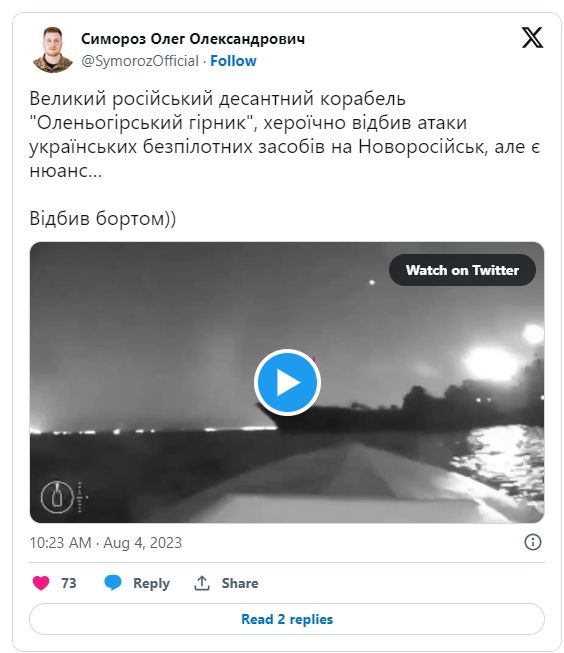Play the embedded video with blue play button
564x653 pixels.
click(x=287, y=382)
